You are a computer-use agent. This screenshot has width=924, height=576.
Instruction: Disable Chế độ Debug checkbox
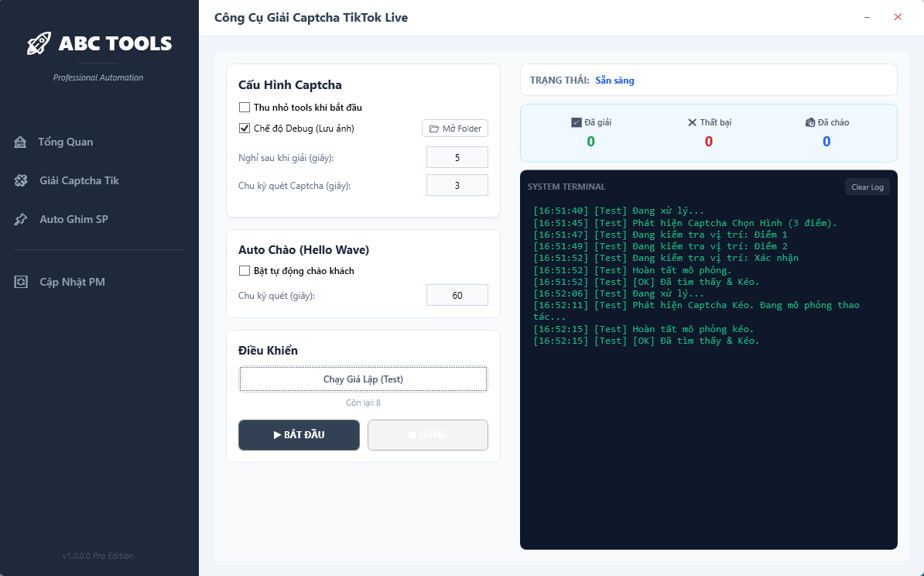pos(245,129)
